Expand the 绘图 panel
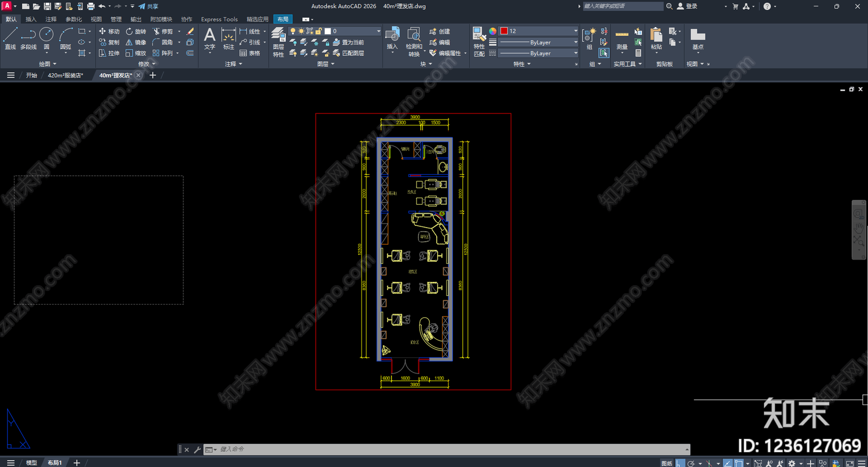The image size is (868, 467). pyautogui.click(x=48, y=64)
